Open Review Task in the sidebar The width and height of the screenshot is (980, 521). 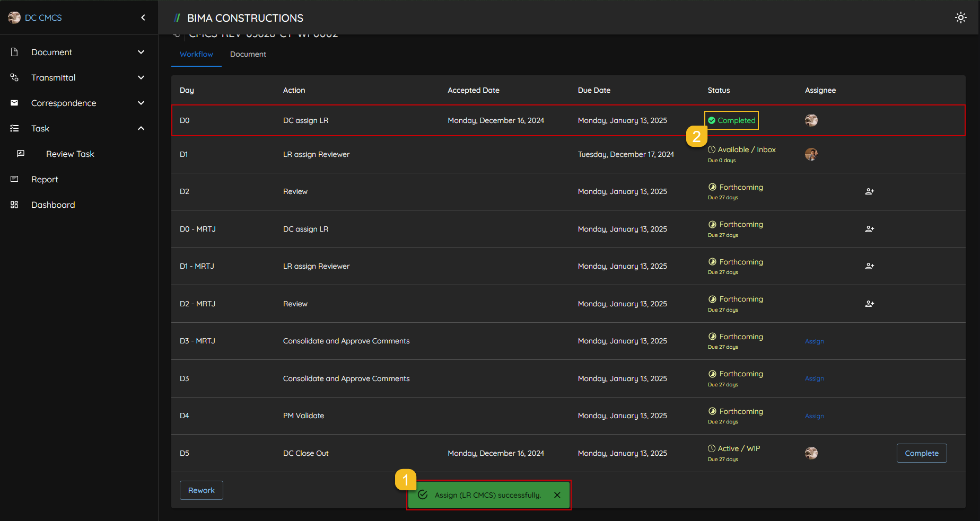[70, 154]
